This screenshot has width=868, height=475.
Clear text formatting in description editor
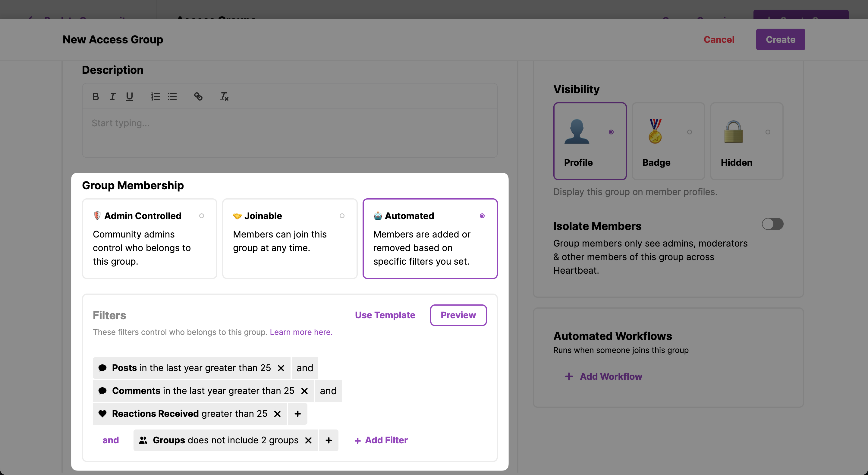click(224, 97)
